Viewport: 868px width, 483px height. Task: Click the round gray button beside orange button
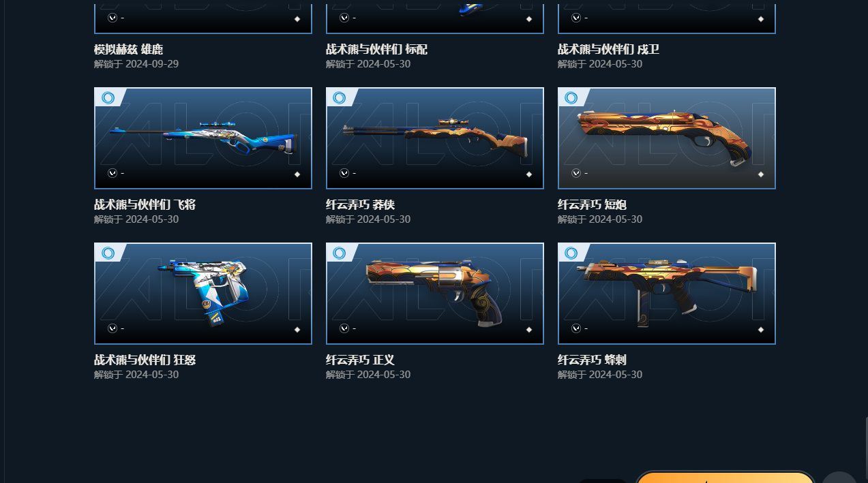click(839, 478)
